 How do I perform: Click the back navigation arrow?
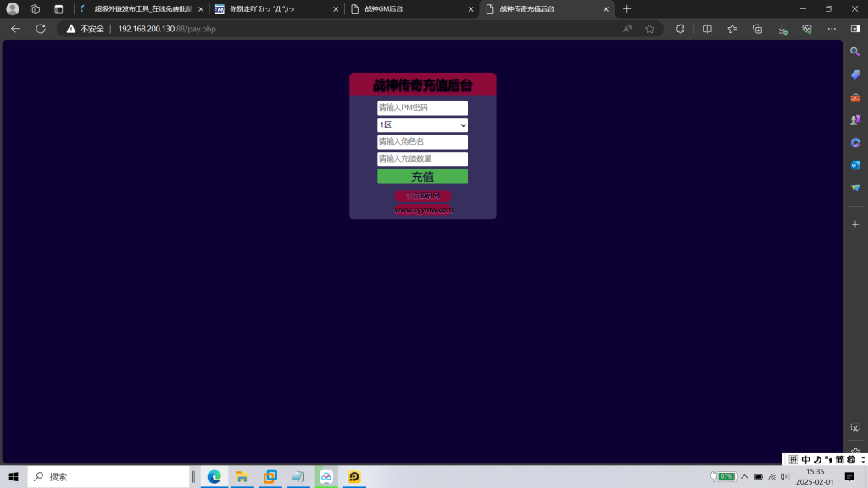(x=15, y=28)
